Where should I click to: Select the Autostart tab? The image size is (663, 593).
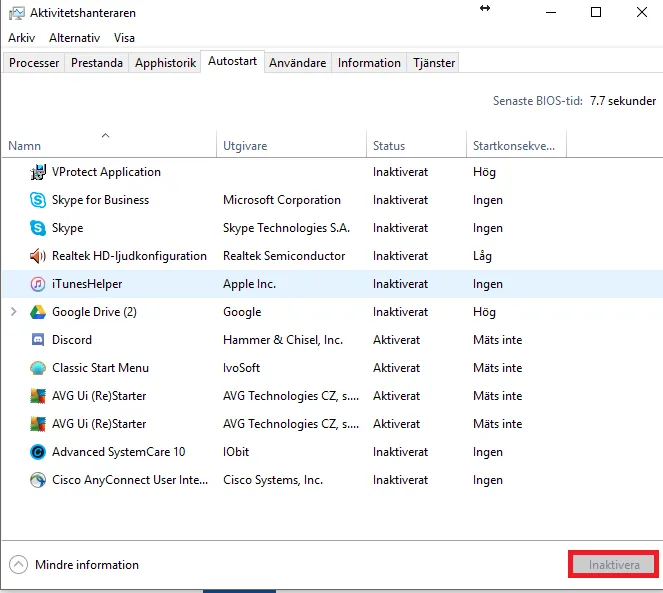click(233, 61)
